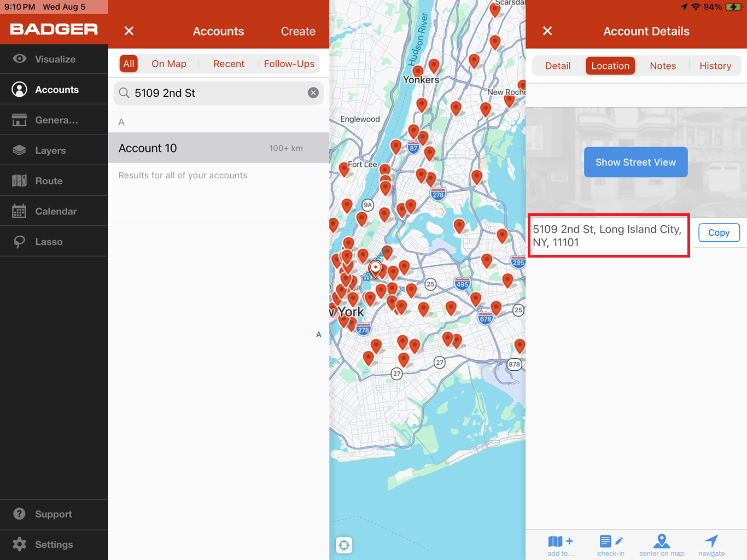
Task: Open the Calendar icon in sidebar
Action: tap(20, 211)
